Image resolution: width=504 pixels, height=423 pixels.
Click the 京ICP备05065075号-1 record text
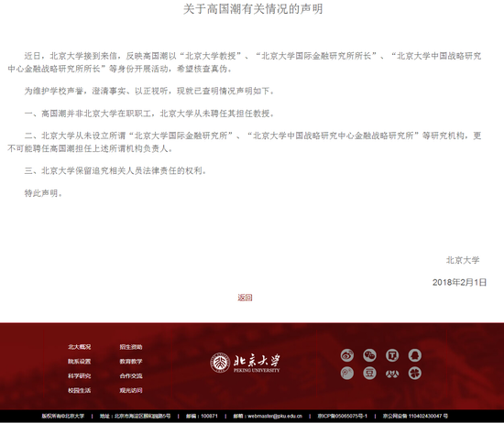click(343, 416)
